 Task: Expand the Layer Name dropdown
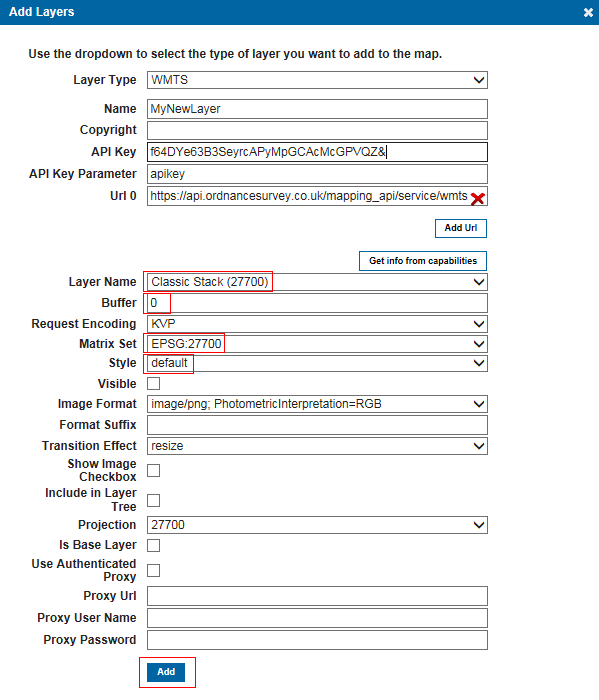click(317, 282)
